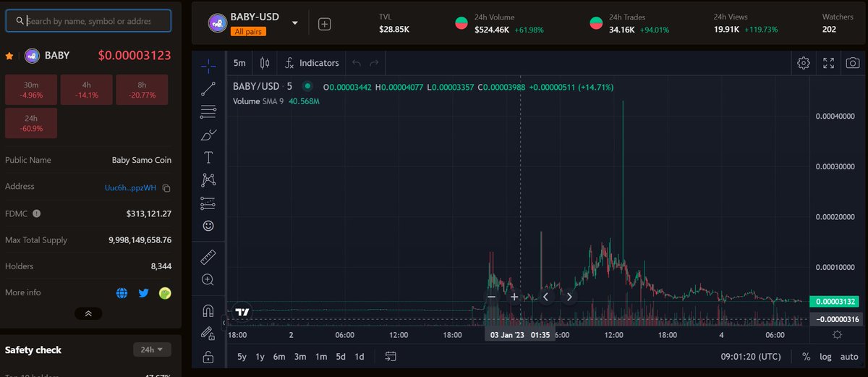Open the green CoinGecko info icon
Image resolution: width=868 pixels, height=377 pixels.
tap(165, 293)
